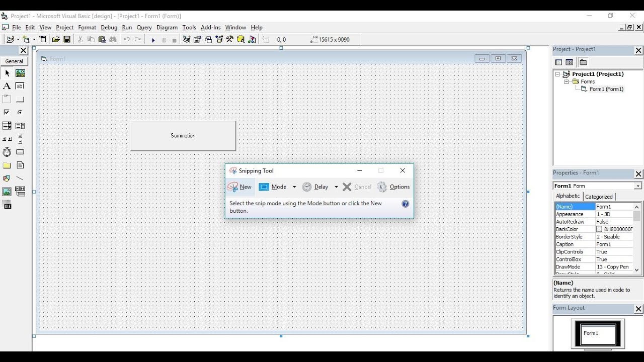Open Visual Component Manager toolbar icon
644x362 pixels.
252,39
